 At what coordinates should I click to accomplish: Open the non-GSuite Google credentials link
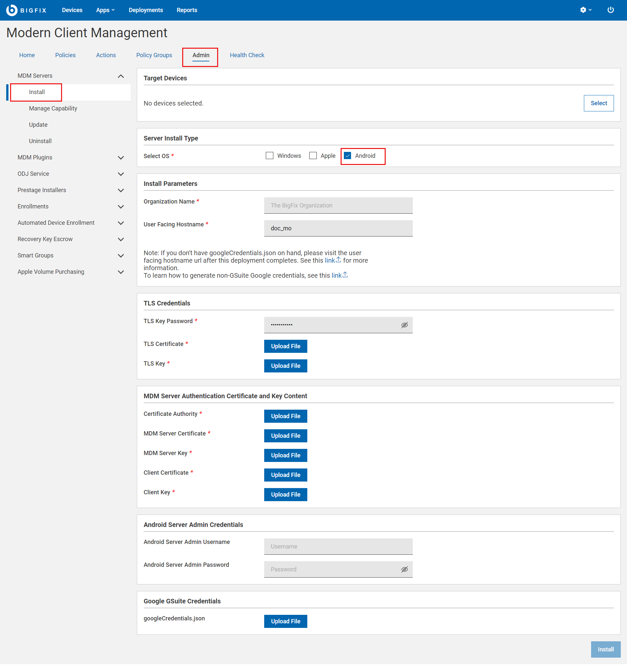click(337, 275)
